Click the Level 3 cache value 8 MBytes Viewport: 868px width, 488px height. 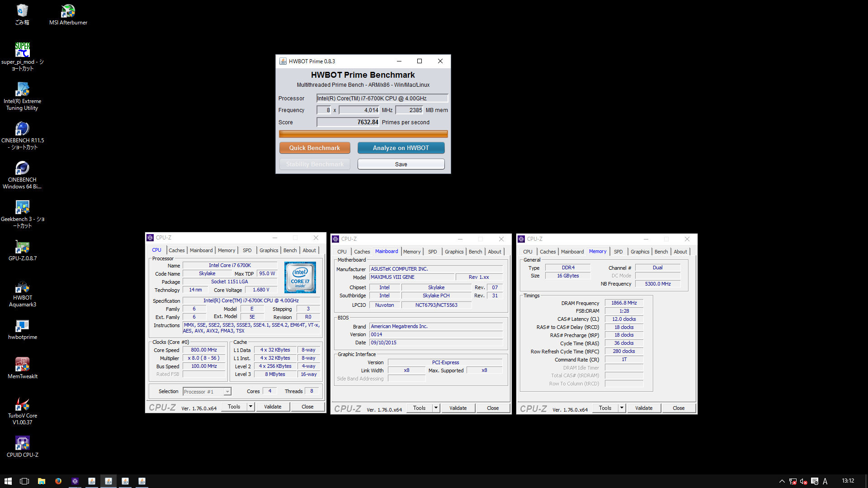coord(275,374)
